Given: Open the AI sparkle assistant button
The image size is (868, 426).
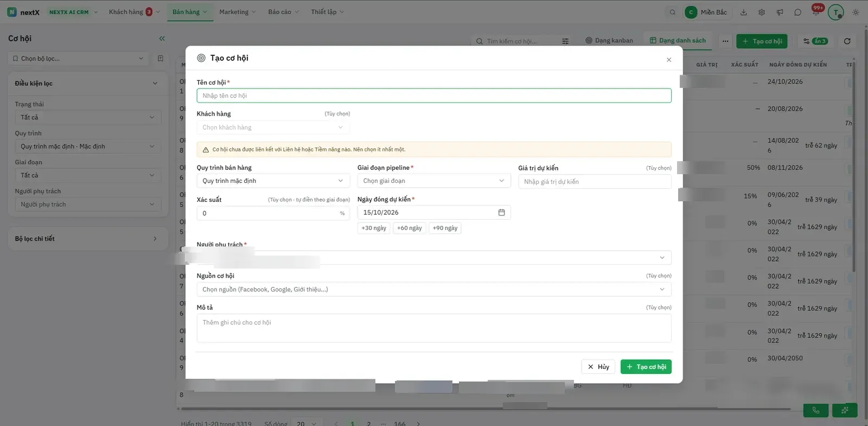Looking at the screenshot, I should (x=845, y=410).
